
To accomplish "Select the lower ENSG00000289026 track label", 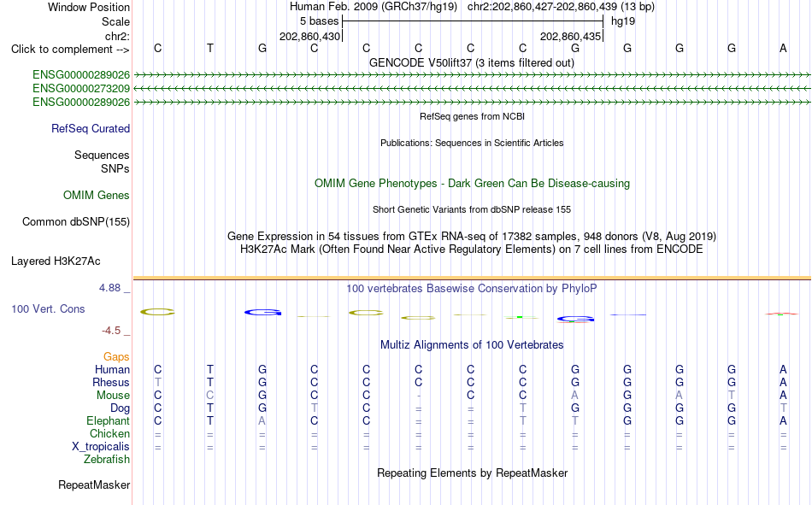I will pyautogui.click(x=81, y=102).
